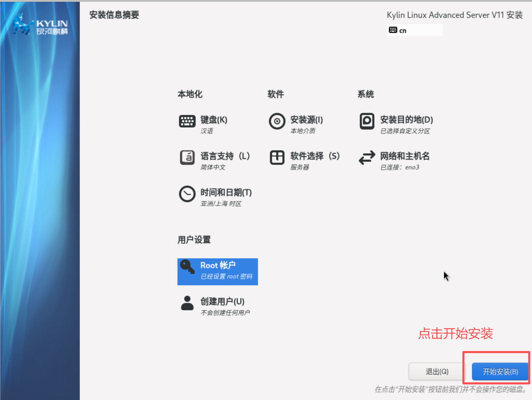Select 语言支持 (L) text entry

click(225, 156)
